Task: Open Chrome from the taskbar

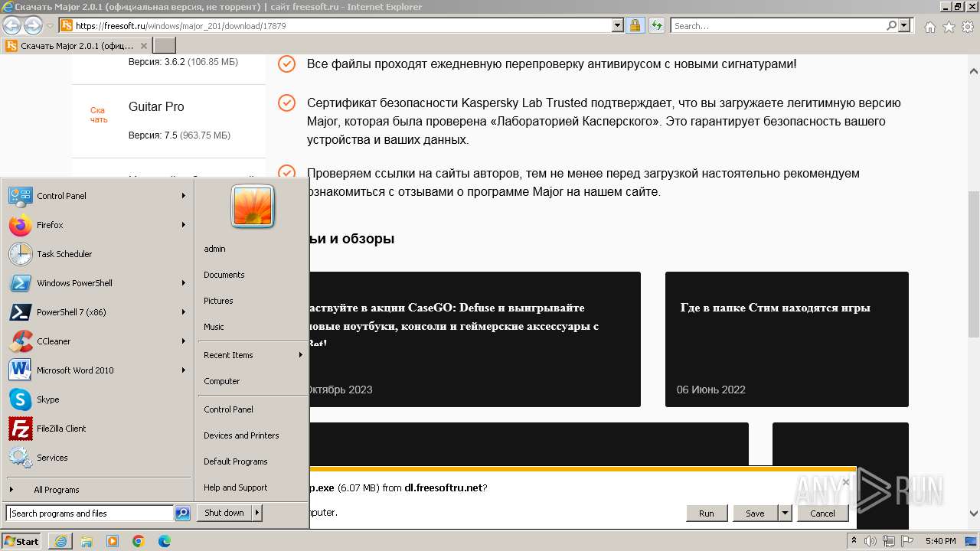Action: (139, 541)
